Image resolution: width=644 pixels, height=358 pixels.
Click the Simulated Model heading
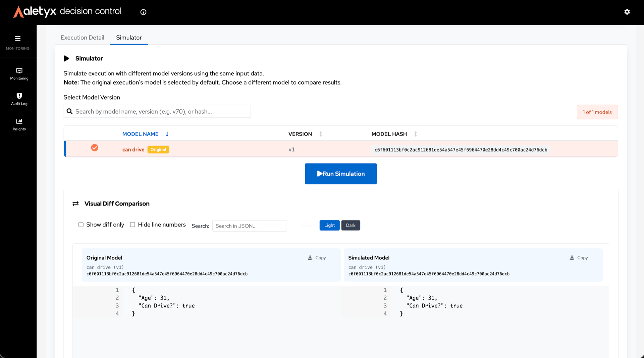369,258
